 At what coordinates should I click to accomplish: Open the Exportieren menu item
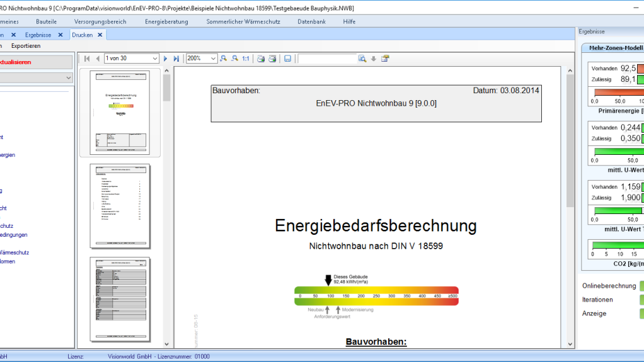[x=26, y=46]
